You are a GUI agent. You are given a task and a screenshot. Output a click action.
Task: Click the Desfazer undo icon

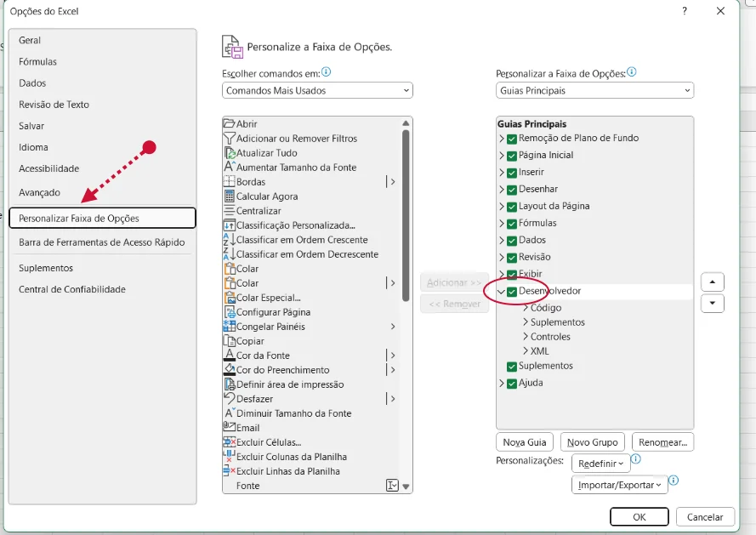tap(229, 398)
